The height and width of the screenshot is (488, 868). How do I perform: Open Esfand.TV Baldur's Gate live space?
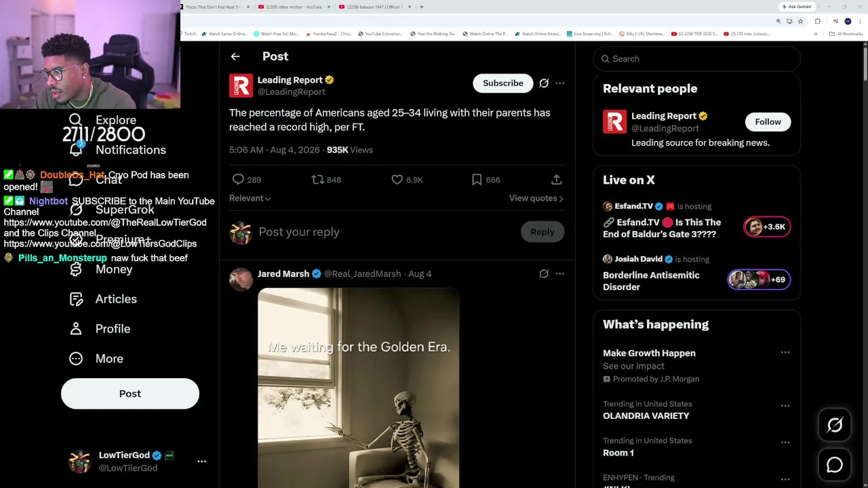point(696,220)
